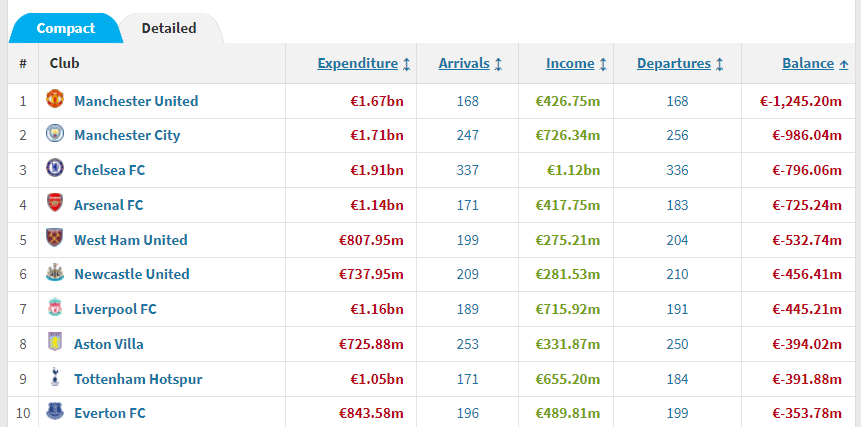The height and width of the screenshot is (427, 861).
Task: Click Everton expenditure €843.58m
Action: point(371,413)
